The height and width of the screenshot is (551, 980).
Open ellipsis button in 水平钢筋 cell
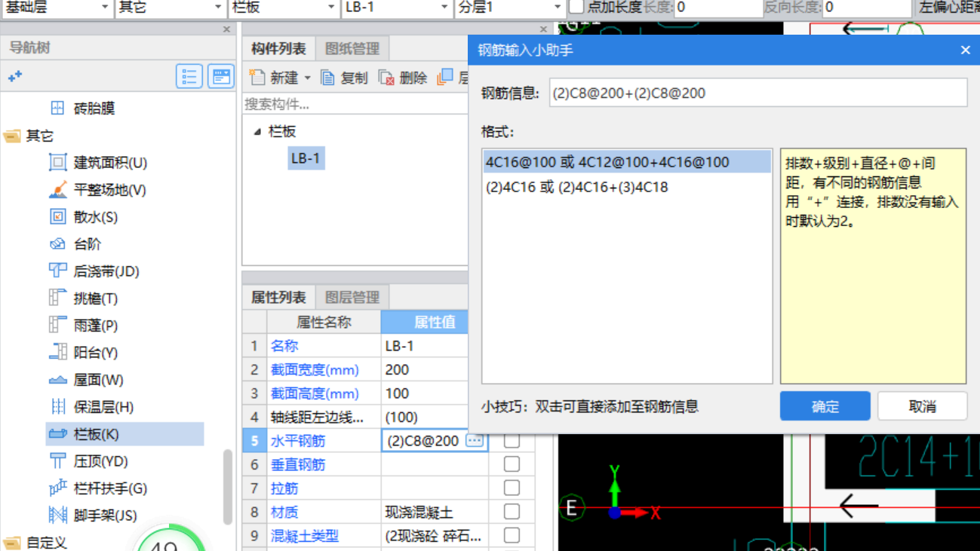coord(475,441)
